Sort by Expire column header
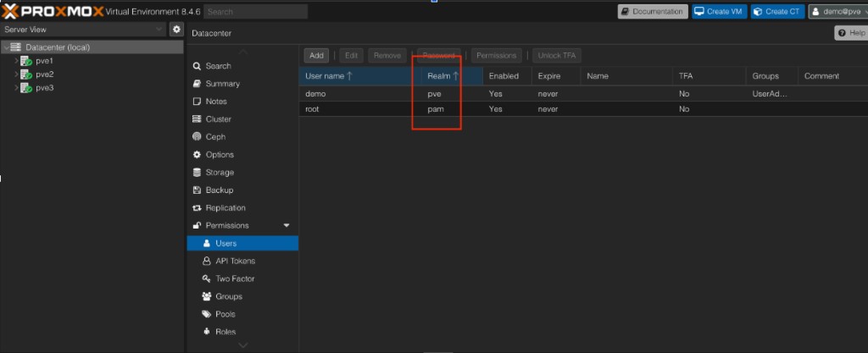The height and width of the screenshot is (353, 868). coord(556,76)
